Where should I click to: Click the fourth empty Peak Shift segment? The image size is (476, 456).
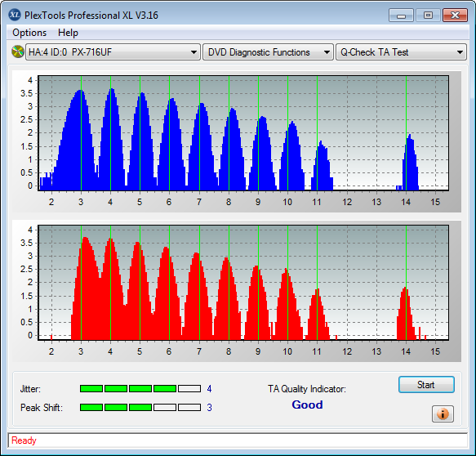165,408
